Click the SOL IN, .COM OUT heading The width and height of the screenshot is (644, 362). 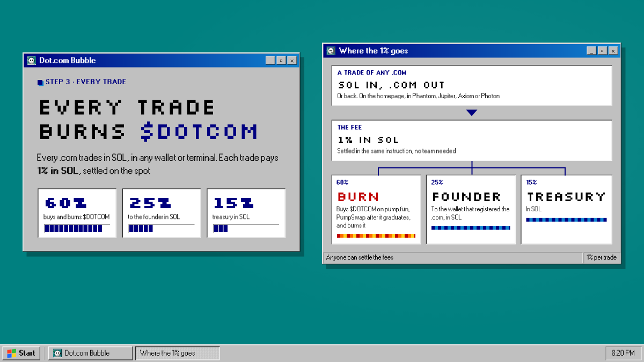coord(392,85)
